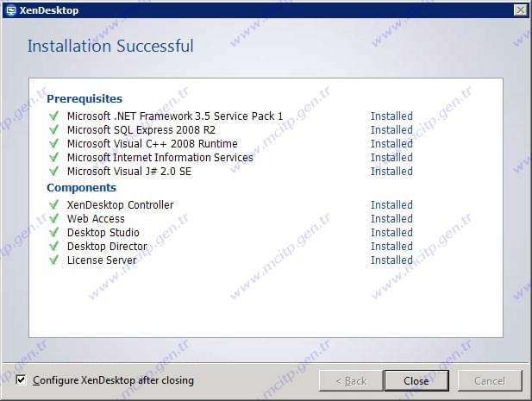Click green checkmark beside SQL Express 2008 R2

(x=54, y=129)
